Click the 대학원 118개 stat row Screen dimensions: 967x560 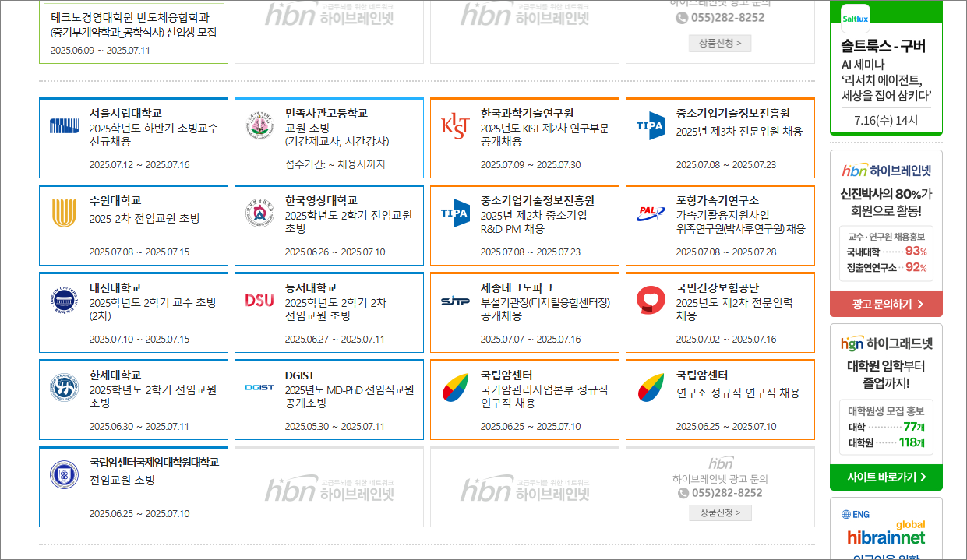click(887, 443)
